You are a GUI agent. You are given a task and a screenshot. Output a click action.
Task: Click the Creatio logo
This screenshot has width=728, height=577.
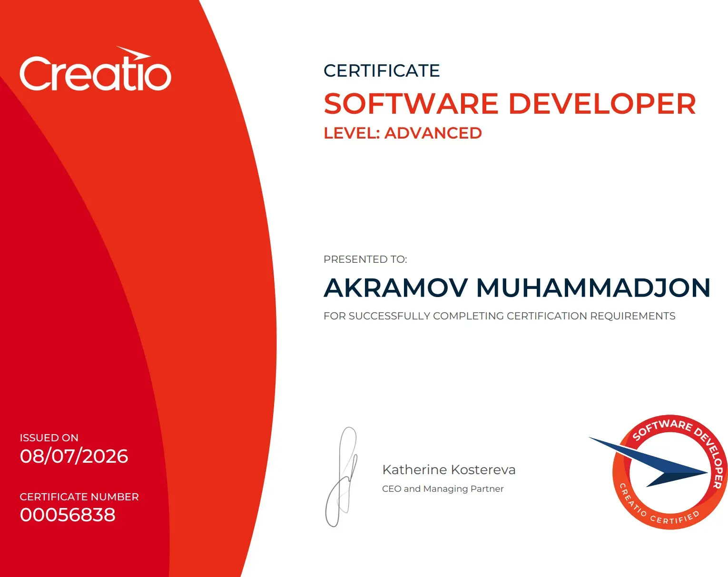95,69
